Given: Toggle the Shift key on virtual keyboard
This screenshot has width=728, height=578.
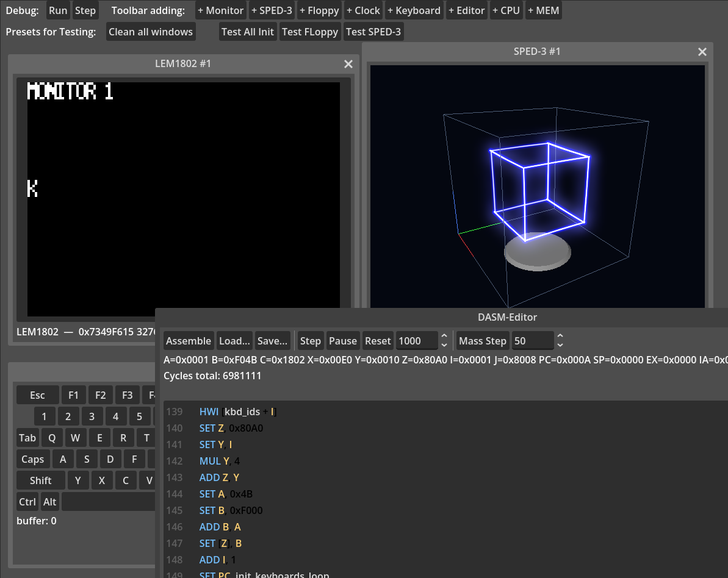Looking at the screenshot, I should tap(41, 480).
